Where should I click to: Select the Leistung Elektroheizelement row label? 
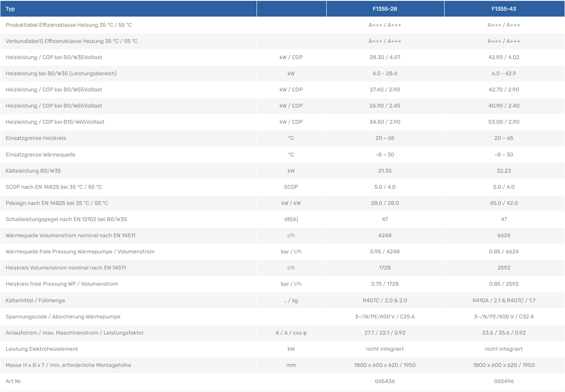click(42, 349)
